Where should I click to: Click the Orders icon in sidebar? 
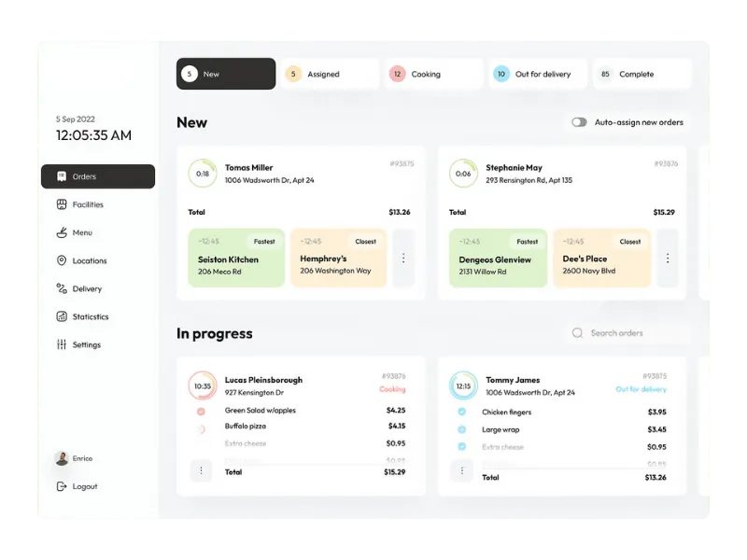[x=62, y=176]
